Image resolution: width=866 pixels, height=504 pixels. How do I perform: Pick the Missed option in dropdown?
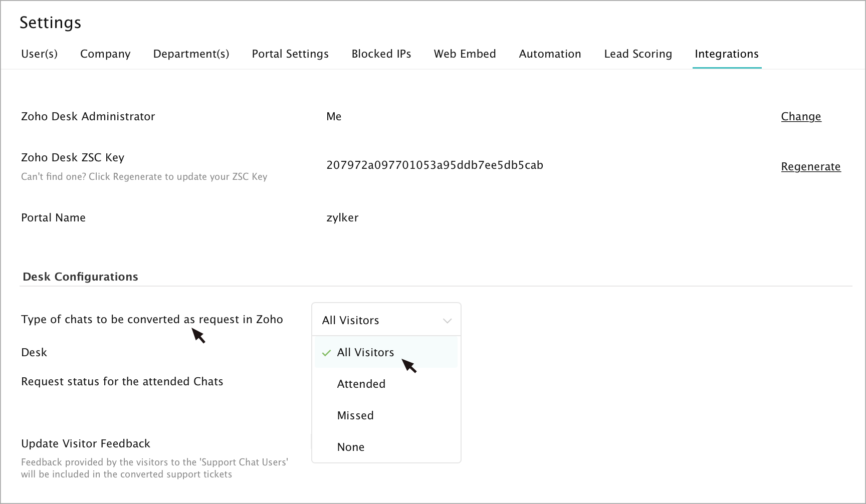[355, 416]
